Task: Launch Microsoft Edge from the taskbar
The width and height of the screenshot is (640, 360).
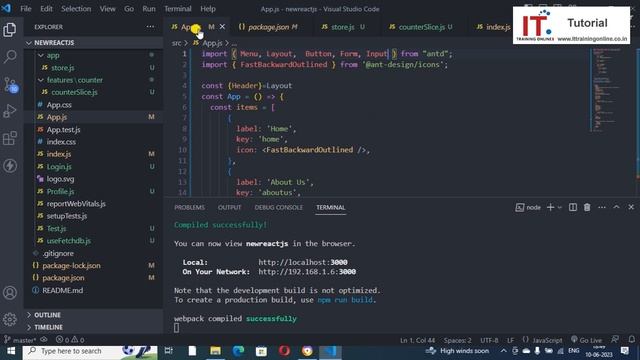Action: (x=238, y=351)
